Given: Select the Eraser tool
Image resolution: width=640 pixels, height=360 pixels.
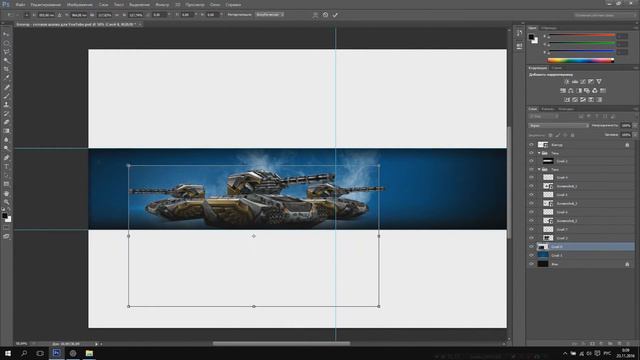Looking at the screenshot, I should coord(7,122).
